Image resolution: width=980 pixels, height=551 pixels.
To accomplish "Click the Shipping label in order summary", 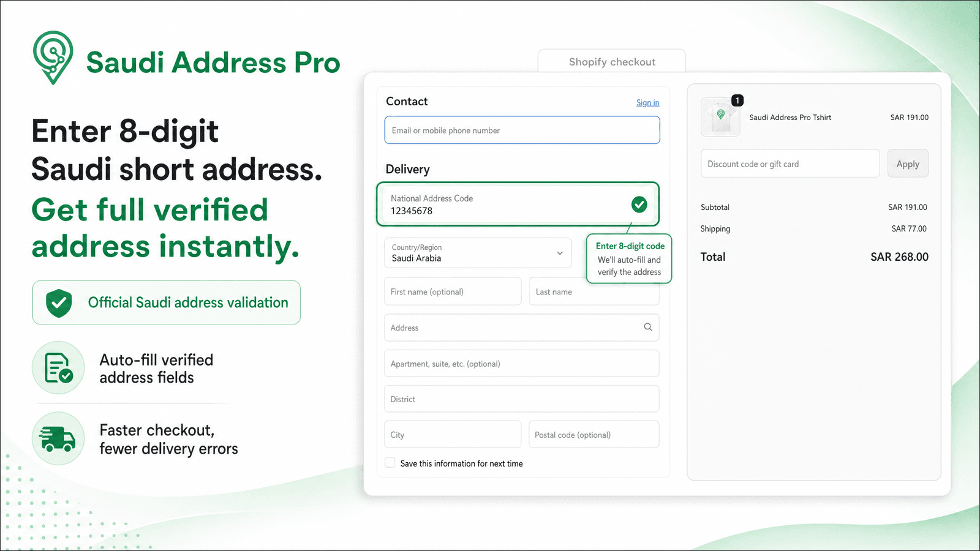I will pos(715,229).
